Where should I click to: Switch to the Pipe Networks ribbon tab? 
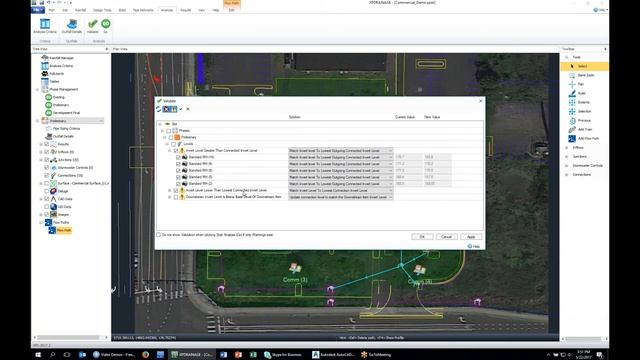(143, 10)
